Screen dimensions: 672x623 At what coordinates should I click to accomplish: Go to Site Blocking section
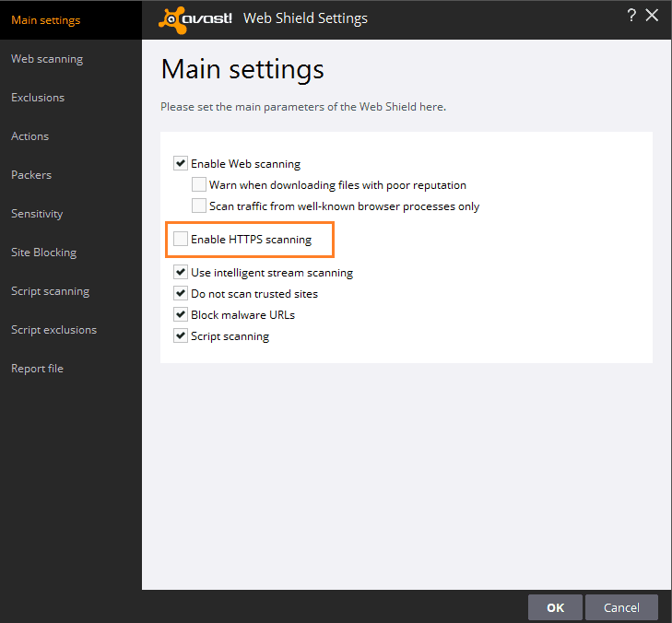click(71, 253)
